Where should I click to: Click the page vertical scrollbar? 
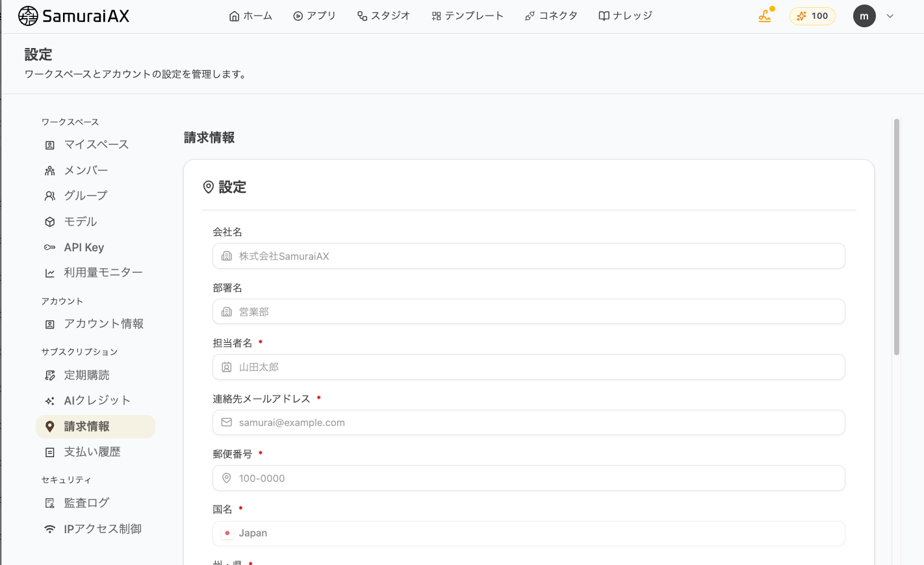click(x=897, y=237)
